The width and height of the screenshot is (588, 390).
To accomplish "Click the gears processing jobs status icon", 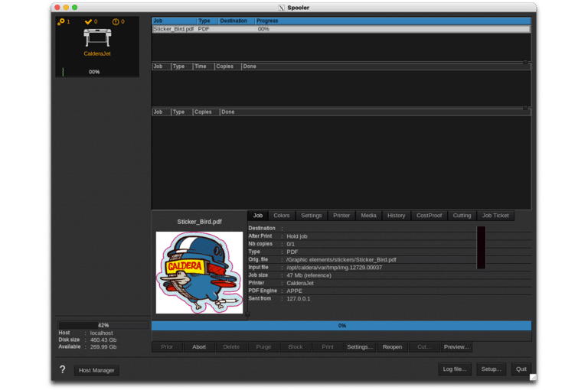I will click(x=62, y=22).
